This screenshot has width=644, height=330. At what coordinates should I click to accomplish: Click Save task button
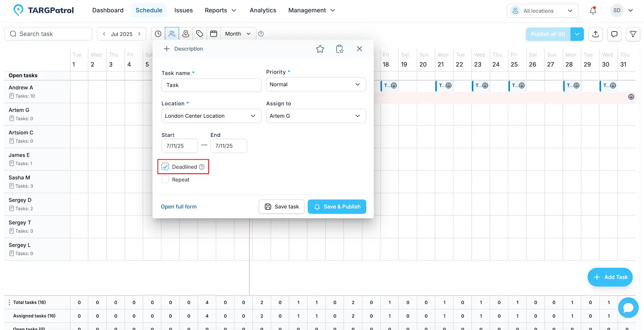tap(282, 207)
